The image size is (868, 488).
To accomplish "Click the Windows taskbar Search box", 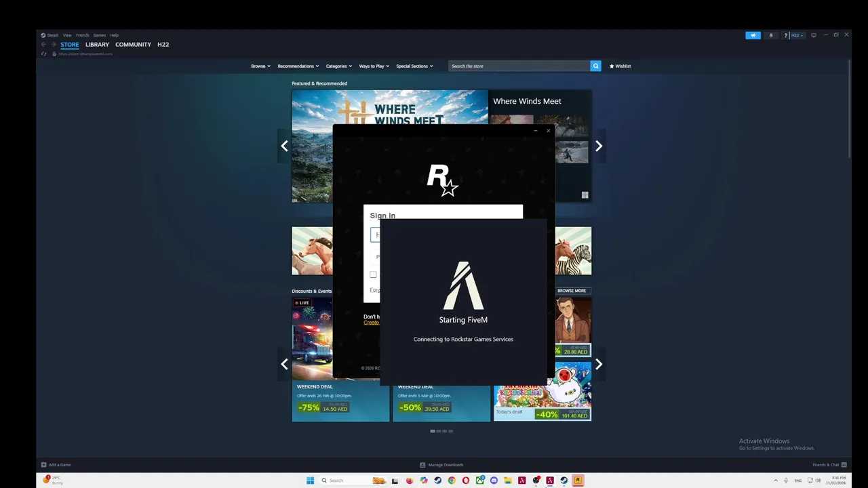I will [353, 481].
